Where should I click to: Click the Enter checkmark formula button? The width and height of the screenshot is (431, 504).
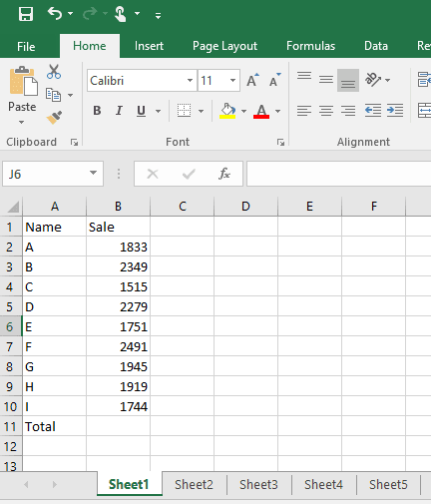coord(189,174)
